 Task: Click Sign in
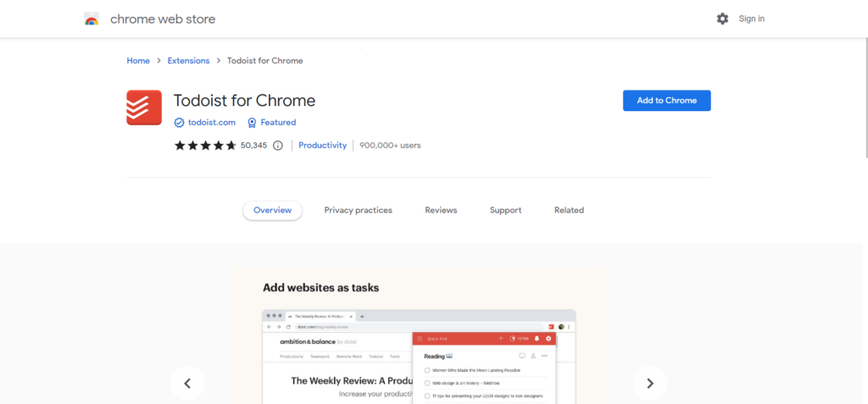(x=752, y=19)
